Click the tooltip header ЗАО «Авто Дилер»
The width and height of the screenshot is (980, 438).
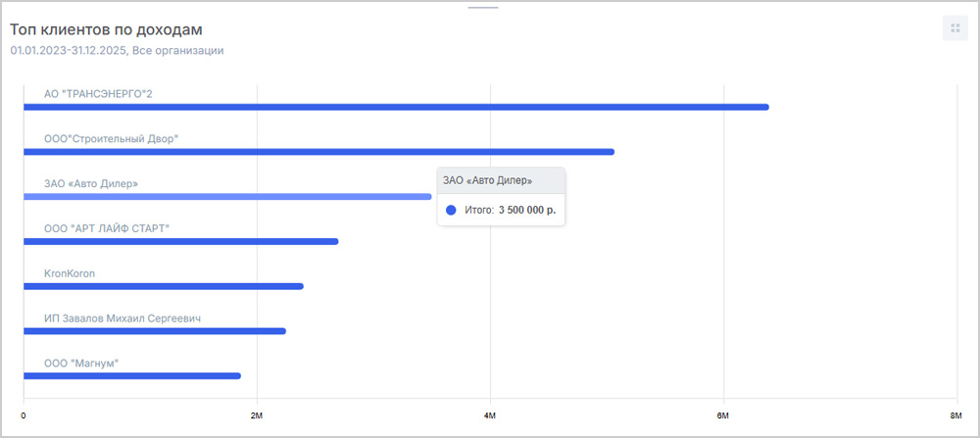pos(488,180)
